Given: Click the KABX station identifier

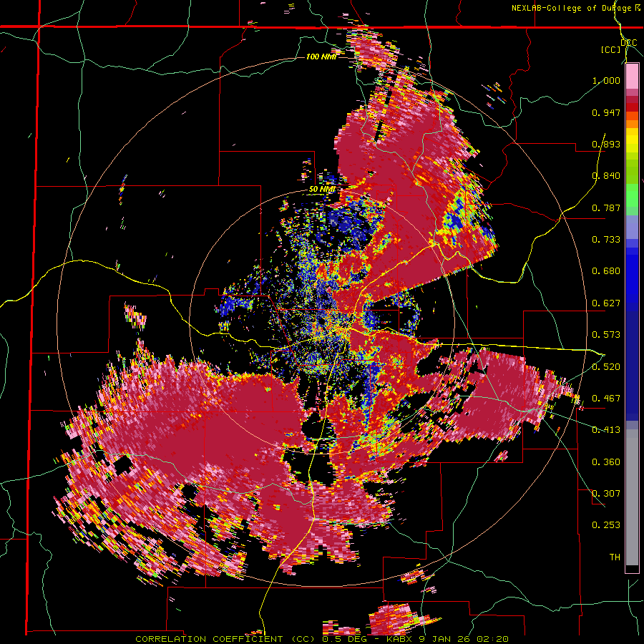Looking at the screenshot, I should tap(401, 639).
